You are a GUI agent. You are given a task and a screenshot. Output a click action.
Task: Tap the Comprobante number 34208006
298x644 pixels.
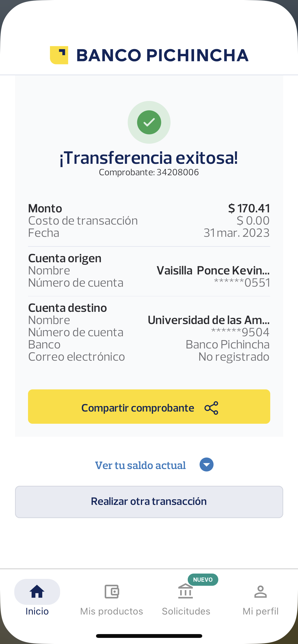[x=177, y=172]
